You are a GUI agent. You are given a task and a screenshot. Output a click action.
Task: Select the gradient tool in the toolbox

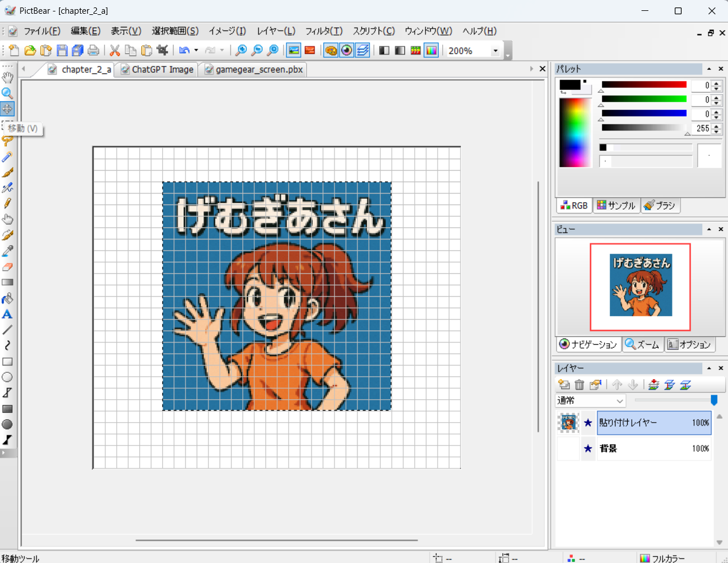pyautogui.click(x=7, y=282)
